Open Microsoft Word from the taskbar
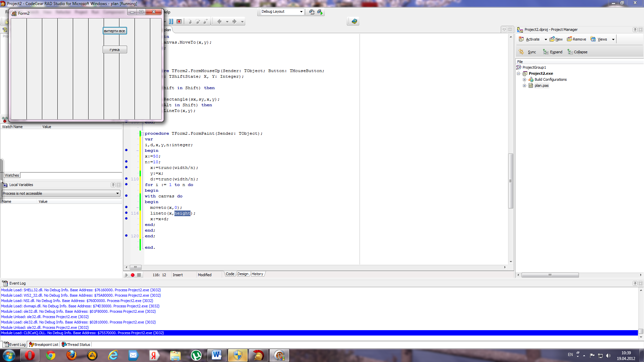Screen dimensions: 644x362 click(217, 355)
